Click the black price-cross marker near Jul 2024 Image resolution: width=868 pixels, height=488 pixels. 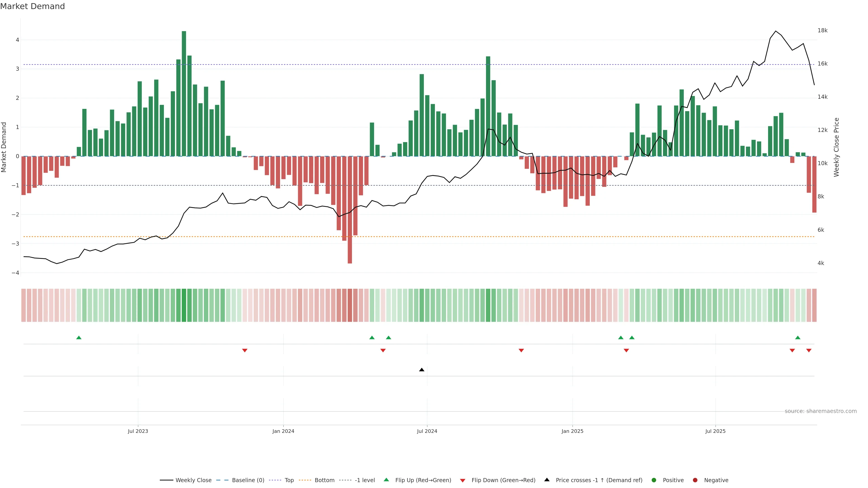[422, 370]
